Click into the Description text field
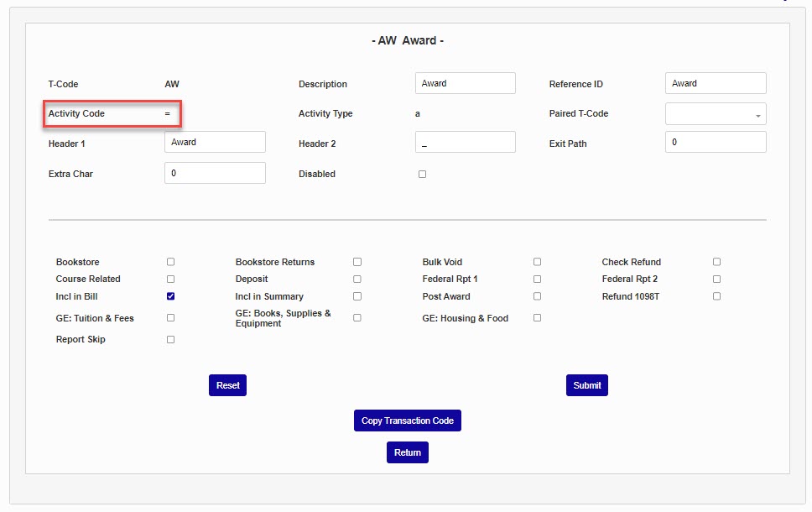Image resolution: width=812 pixels, height=512 pixels. [465, 84]
